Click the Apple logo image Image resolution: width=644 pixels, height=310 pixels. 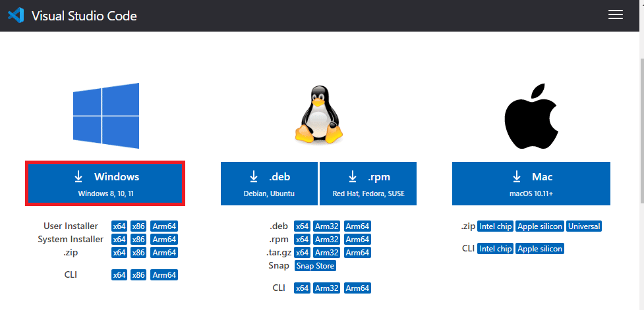pyautogui.click(x=531, y=117)
